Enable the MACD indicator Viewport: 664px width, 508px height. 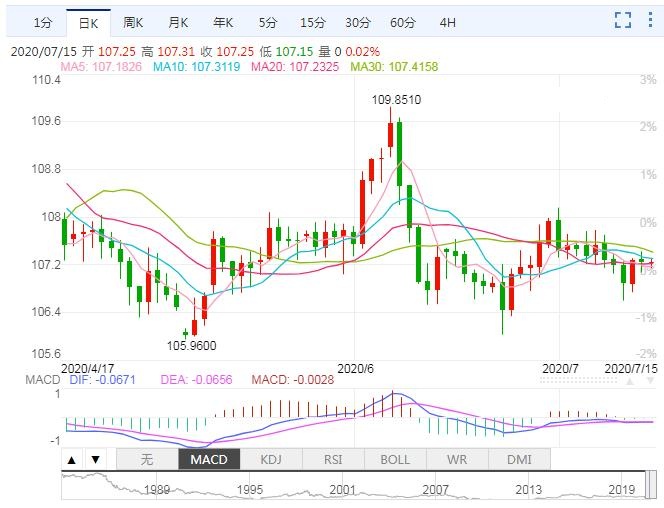click(x=208, y=460)
